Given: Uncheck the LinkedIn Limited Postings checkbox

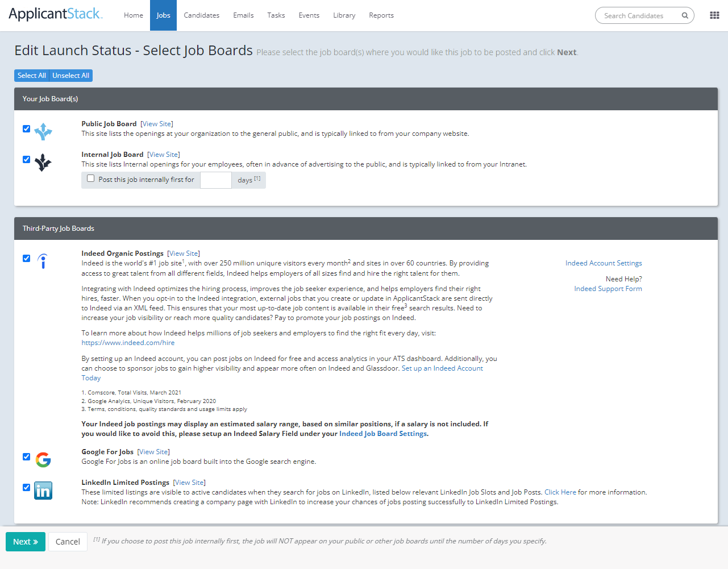Looking at the screenshot, I should pyautogui.click(x=26, y=487).
